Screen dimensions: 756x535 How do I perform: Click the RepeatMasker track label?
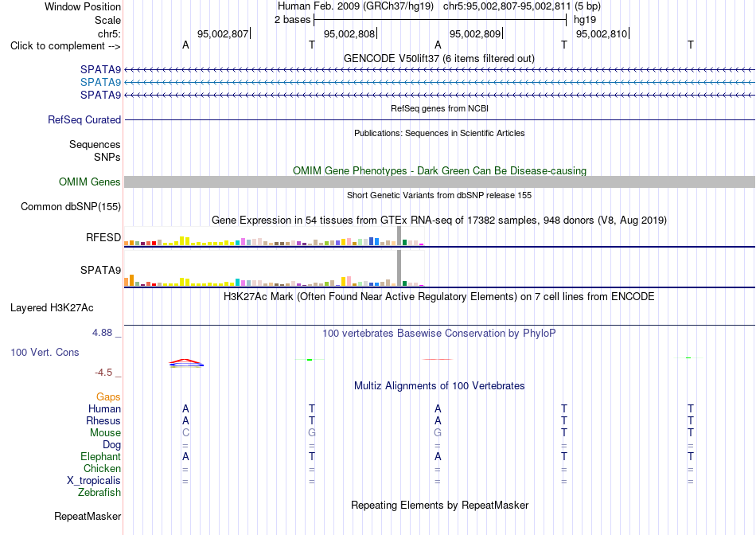tap(88, 516)
